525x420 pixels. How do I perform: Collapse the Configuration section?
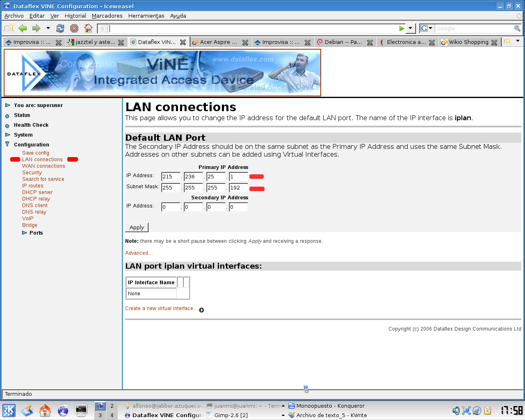(7, 144)
